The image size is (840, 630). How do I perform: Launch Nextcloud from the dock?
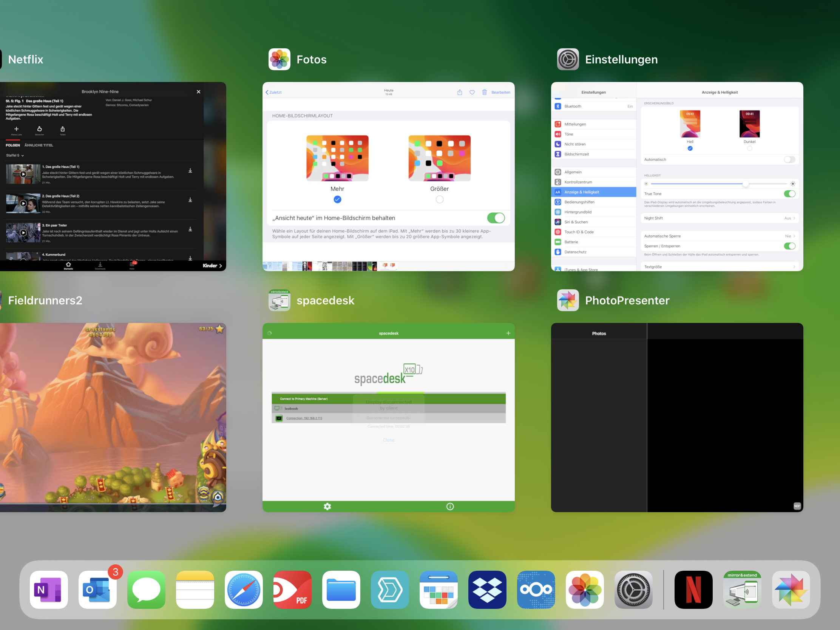pyautogui.click(x=536, y=589)
